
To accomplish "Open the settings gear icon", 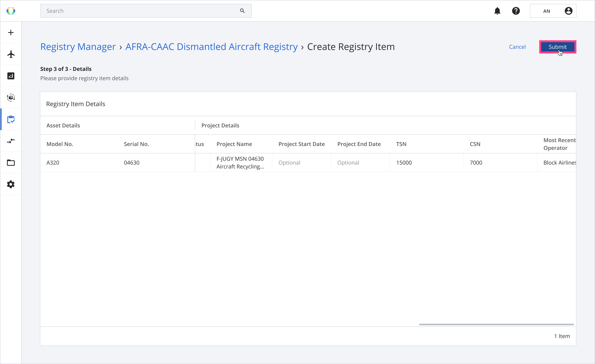I will click(x=11, y=184).
